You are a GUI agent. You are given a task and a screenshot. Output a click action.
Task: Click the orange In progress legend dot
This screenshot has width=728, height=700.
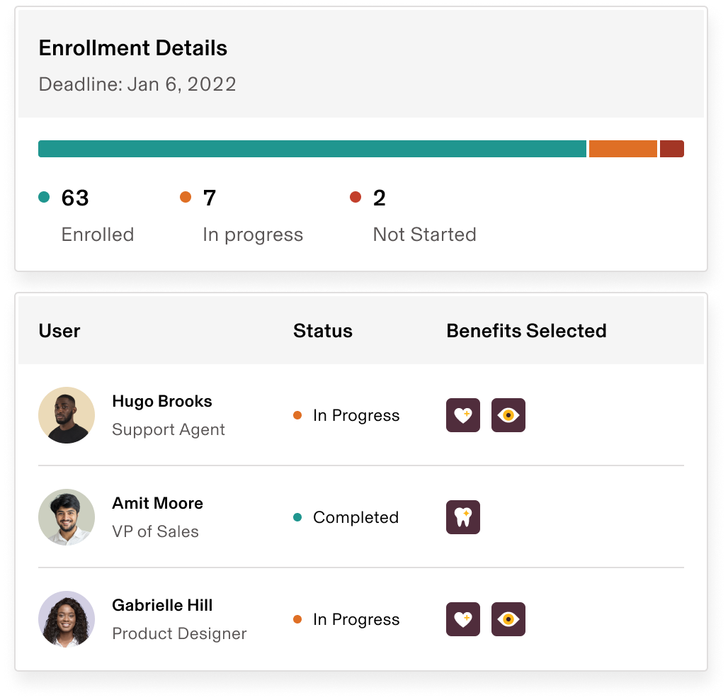tap(186, 197)
